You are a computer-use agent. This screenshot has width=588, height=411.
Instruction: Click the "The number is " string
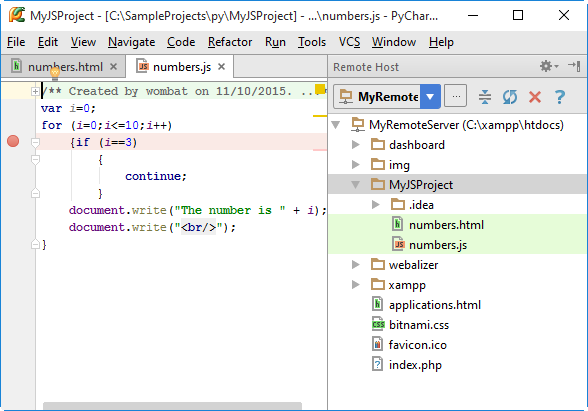coord(230,210)
